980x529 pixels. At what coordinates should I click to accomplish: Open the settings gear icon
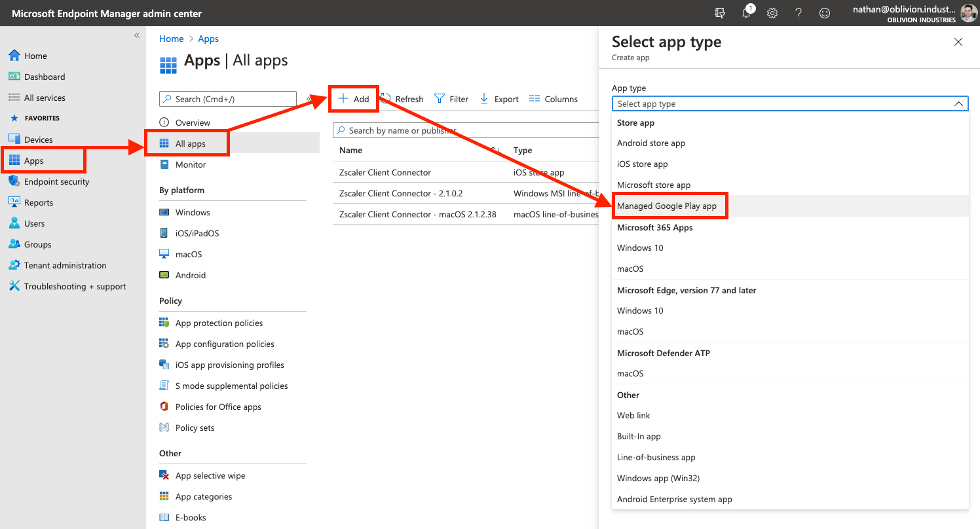pos(772,13)
